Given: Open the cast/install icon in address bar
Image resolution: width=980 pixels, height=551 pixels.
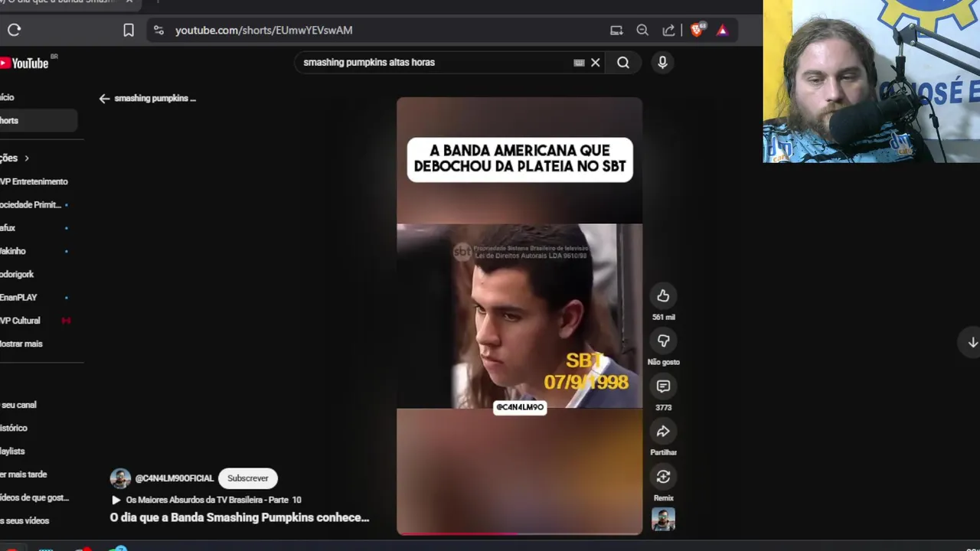Looking at the screenshot, I should [616, 30].
